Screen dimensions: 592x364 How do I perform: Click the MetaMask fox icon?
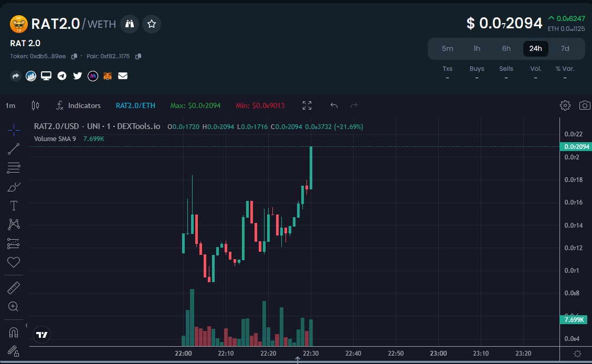click(x=108, y=76)
